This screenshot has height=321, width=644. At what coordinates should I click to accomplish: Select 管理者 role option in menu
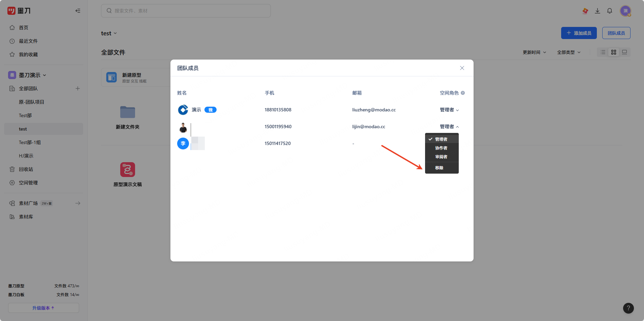coord(442,139)
